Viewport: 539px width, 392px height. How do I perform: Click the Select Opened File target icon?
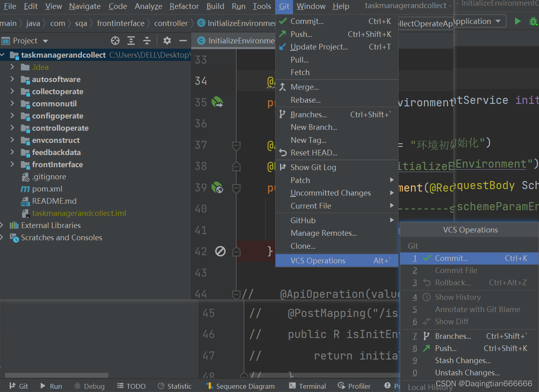click(115, 41)
